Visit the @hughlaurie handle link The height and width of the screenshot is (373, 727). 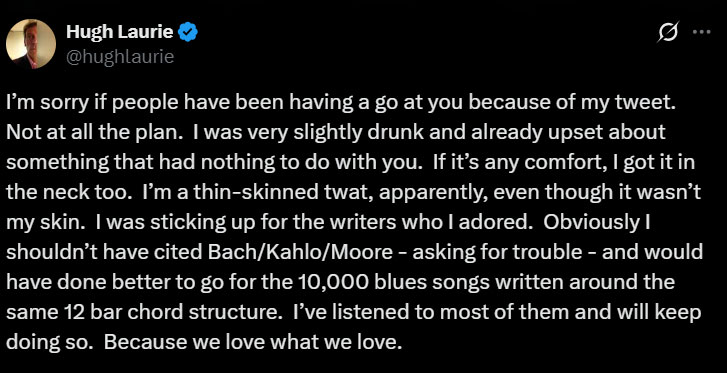[x=120, y=57]
